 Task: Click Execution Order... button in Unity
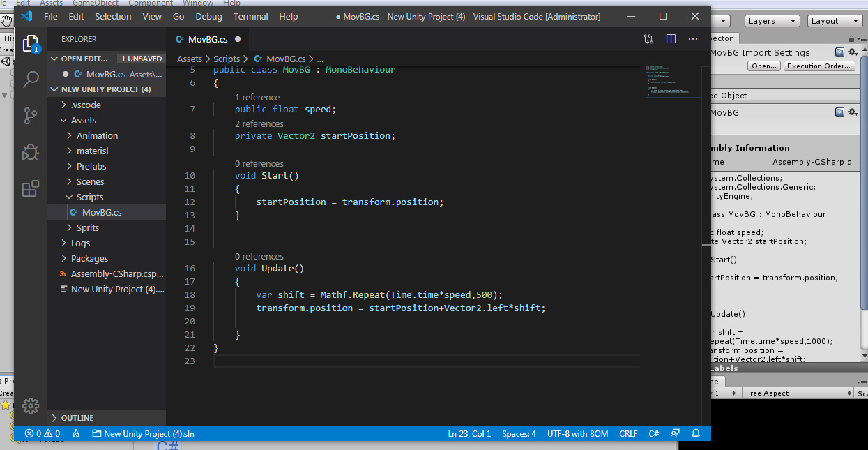point(819,66)
